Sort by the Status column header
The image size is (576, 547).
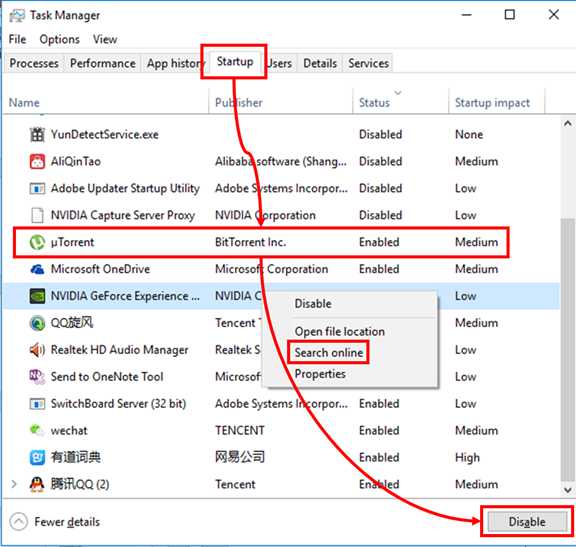point(374,102)
